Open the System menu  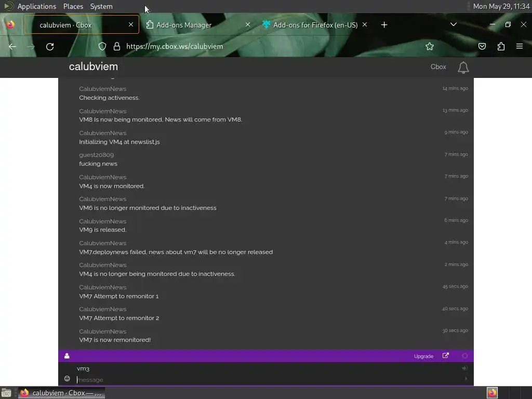coord(101,6)
